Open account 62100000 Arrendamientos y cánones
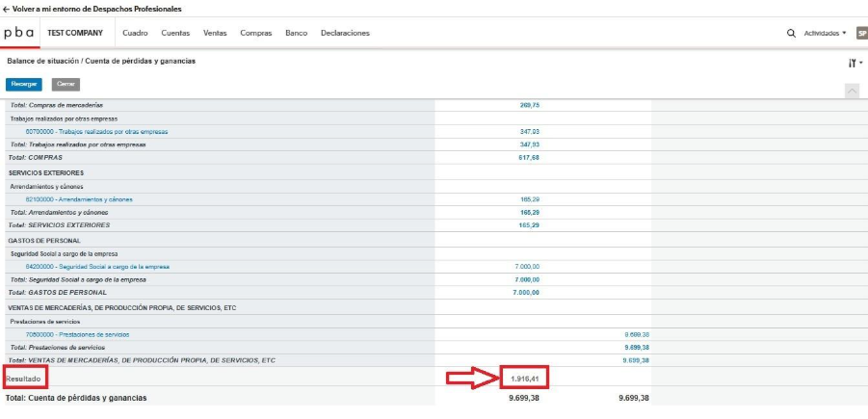 coord(79,199)
